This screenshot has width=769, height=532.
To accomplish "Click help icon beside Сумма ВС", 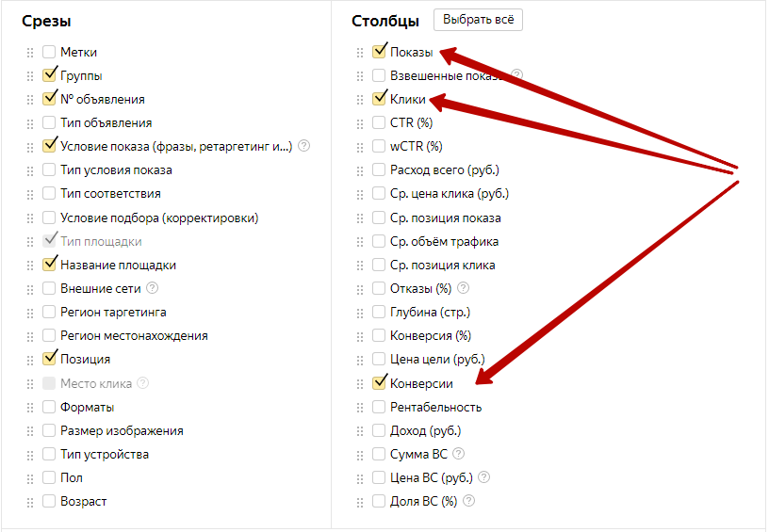I will (x=458, y=454).
